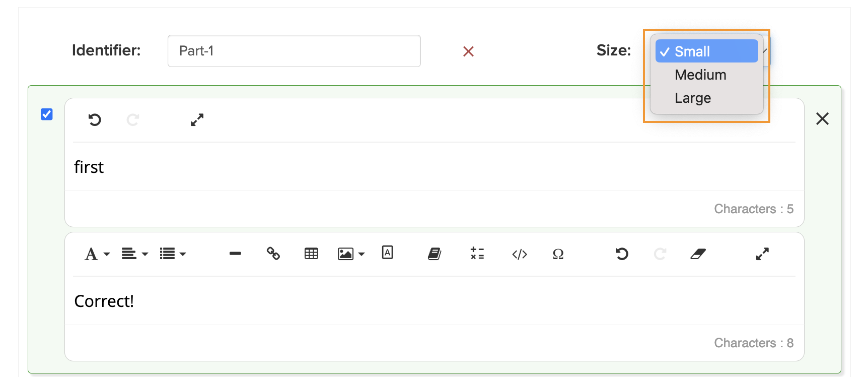Insert a table in the feedback editor
868x377 pixels.
point(311,254)
